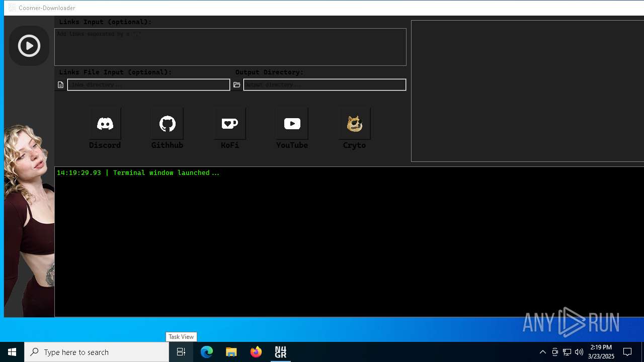Click the 'Output Directory:' label
Viewport: 644px width, 362px height.
click(269, 72)
